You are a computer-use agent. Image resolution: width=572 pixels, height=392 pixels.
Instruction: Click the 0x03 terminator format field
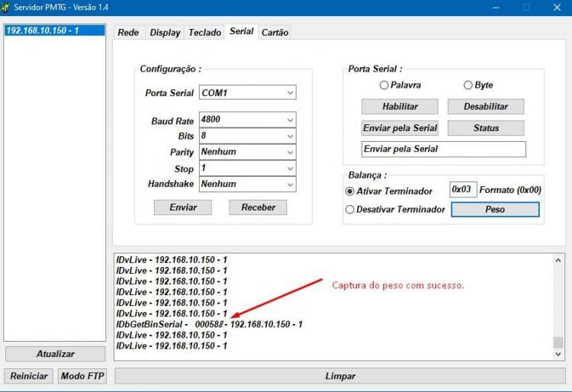click(x=463, y=189)
